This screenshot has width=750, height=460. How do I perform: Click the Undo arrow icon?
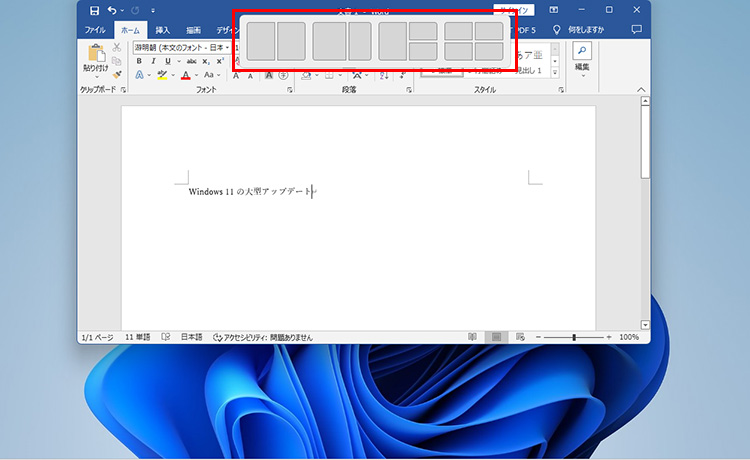click(112, 10)
